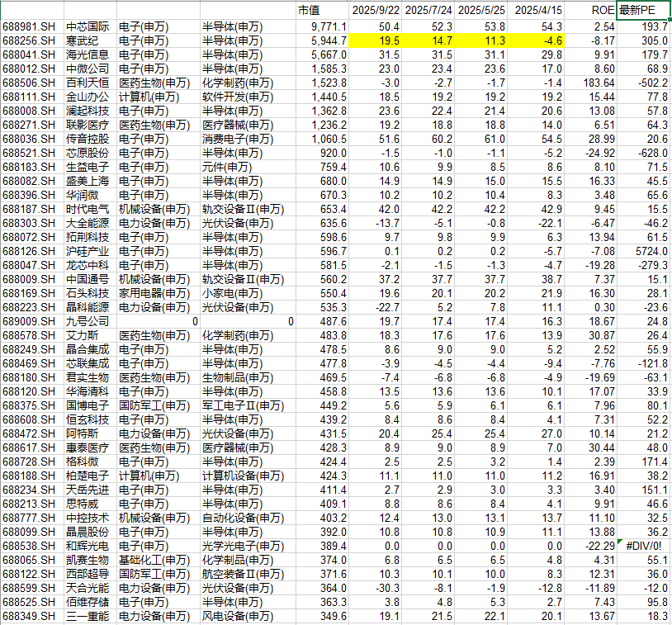
Task: Select the 晶晨股份 name cell
Action: pos(90,532)
